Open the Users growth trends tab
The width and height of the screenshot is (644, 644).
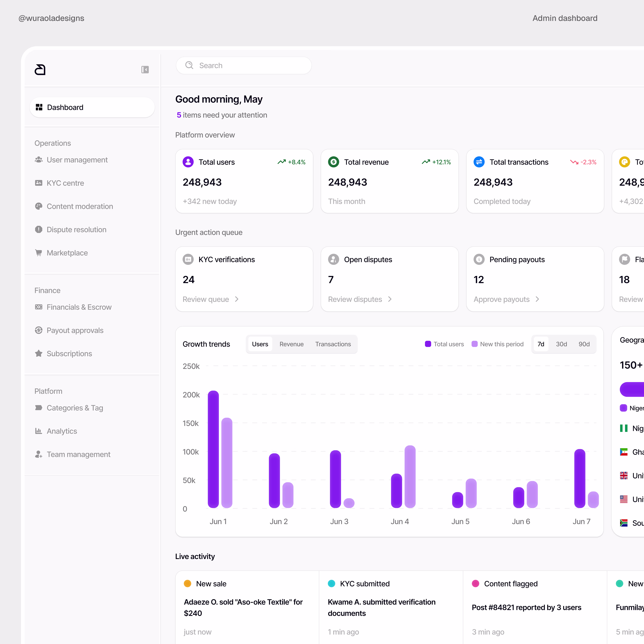point(260,344)
